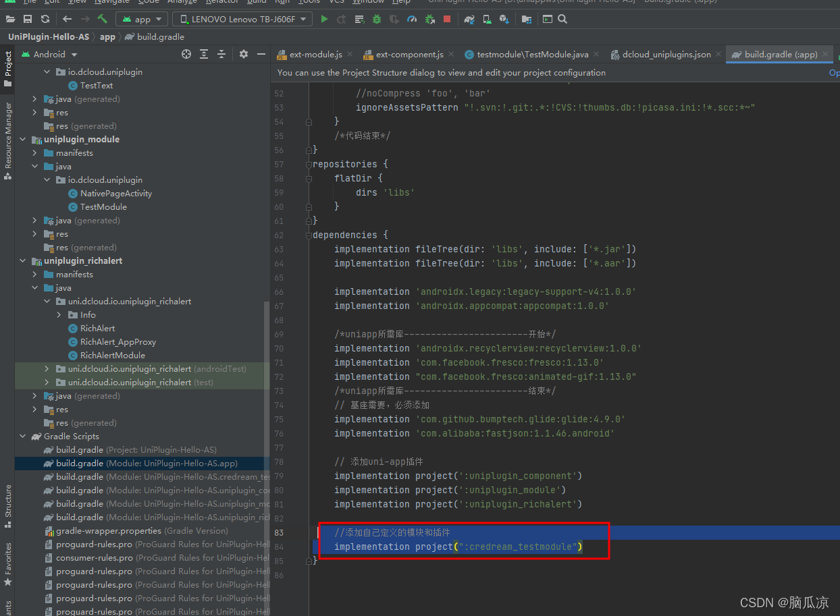Image resolution: width=840 pixels, height=616 pixels.
Task: Click the Select Opened File target icon
Action: (186, 54)
